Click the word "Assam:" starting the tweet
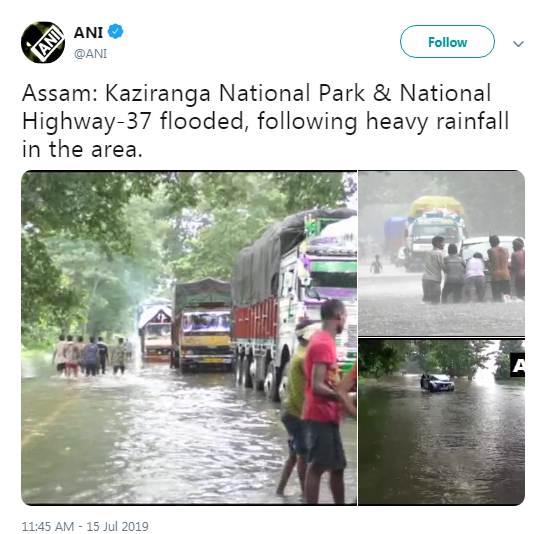Screen dimensions: 545x534 click(x=60, y=93)
